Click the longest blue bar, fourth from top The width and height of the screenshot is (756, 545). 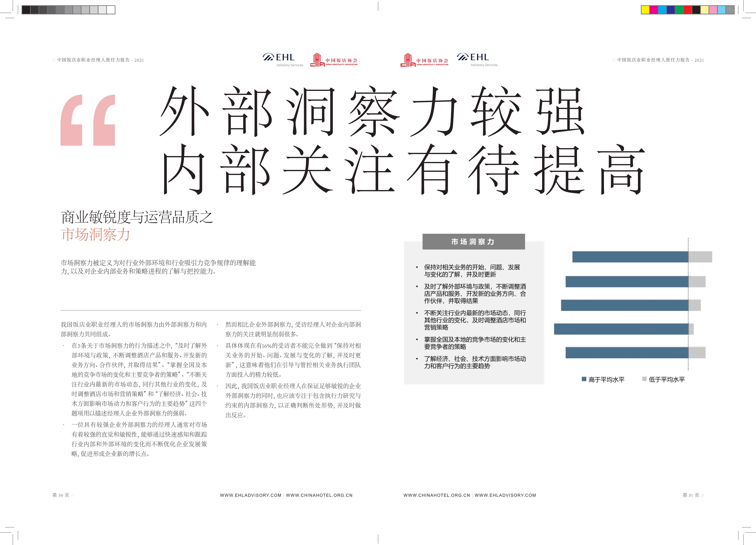[x=621, y=329]
